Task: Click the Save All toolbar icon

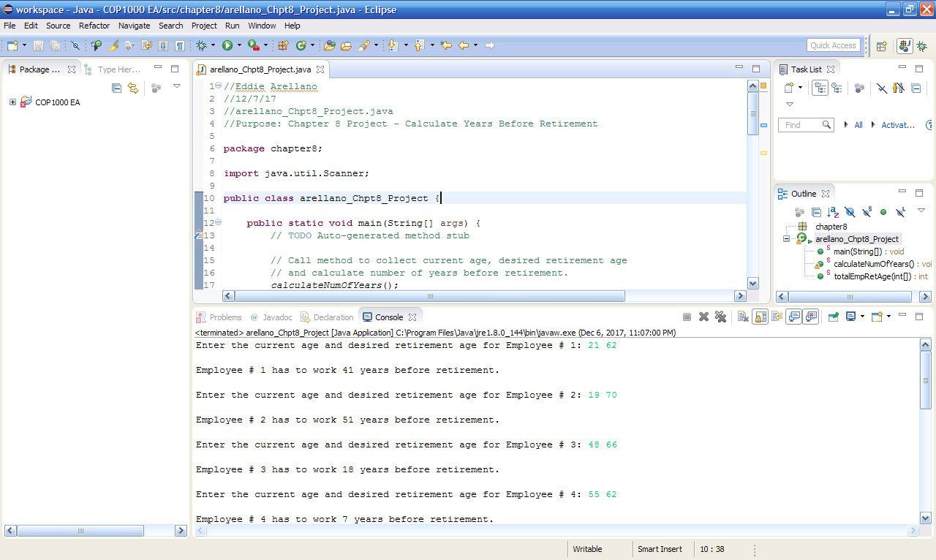Action: tap(55, 45)
